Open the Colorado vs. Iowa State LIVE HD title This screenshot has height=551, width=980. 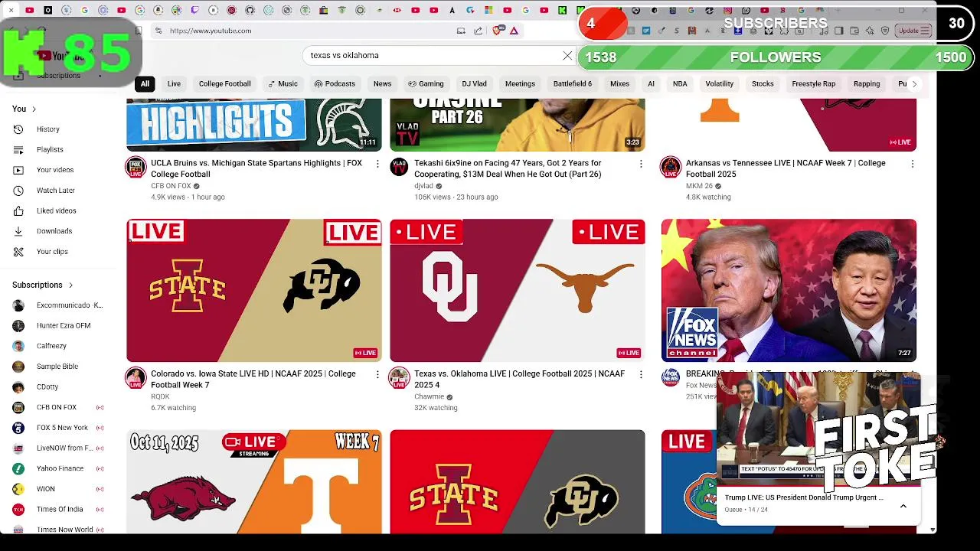coord(253,379)
